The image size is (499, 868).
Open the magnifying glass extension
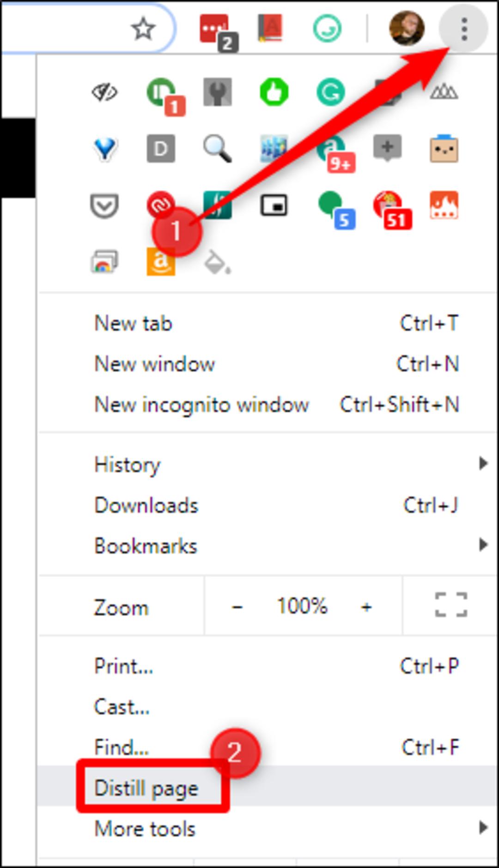pos(217,149)
